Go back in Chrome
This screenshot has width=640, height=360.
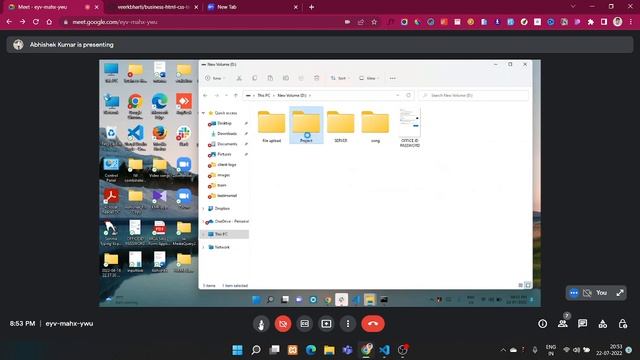point(9,22)
